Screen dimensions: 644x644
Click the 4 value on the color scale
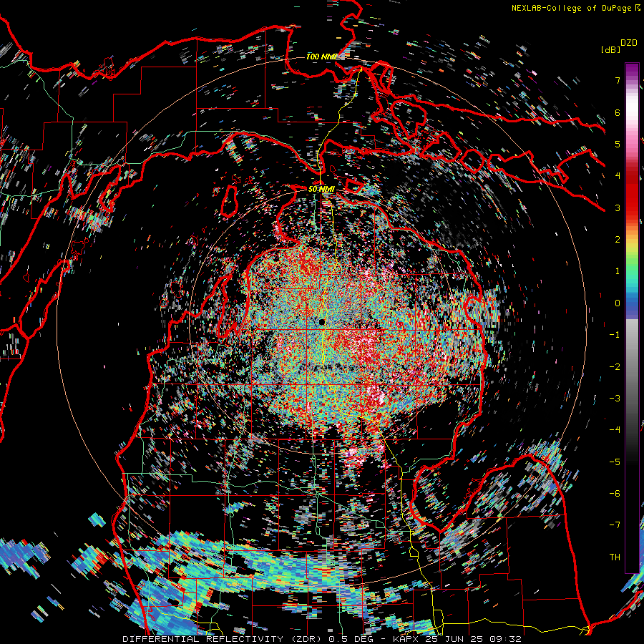[618, 176]
